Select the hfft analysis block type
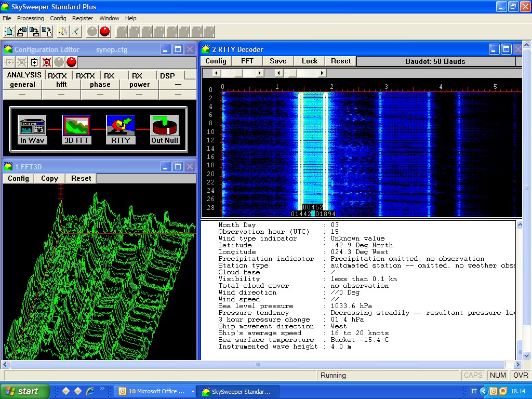 (x=61, y=84)
